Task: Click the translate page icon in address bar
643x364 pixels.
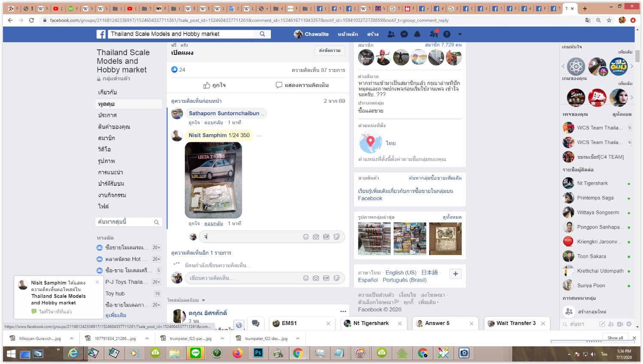Action: 588,20
